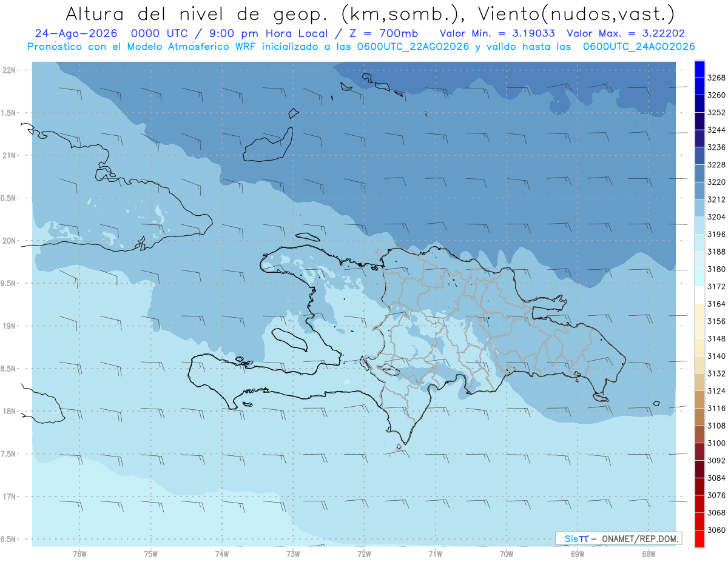The width and height of the screenshot is (728, 562).
Task: Click the "3172" colorbar label
Action: [716, 286]
